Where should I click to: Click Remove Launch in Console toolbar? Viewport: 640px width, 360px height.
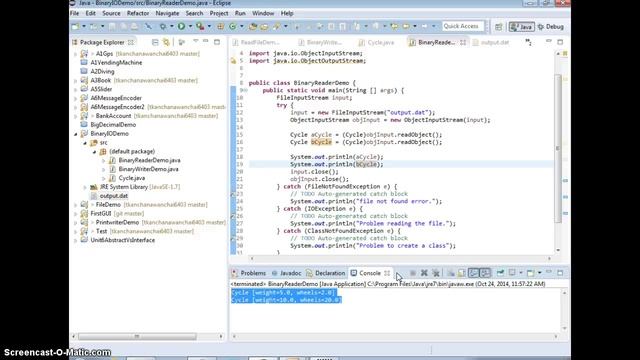424,273
